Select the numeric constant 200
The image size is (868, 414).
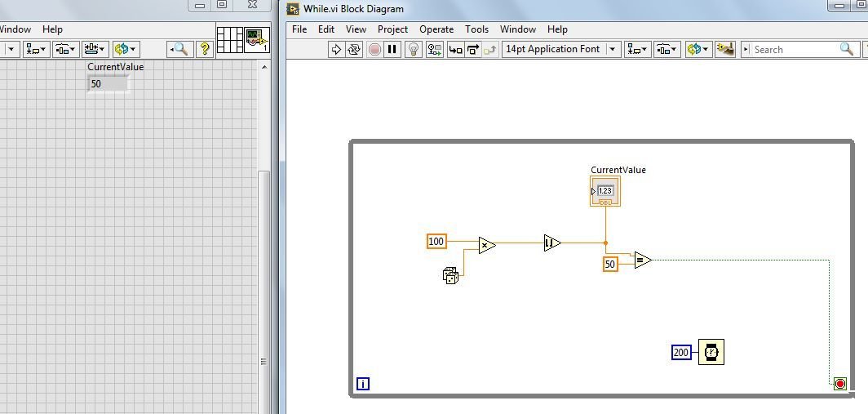pos(681,353)
